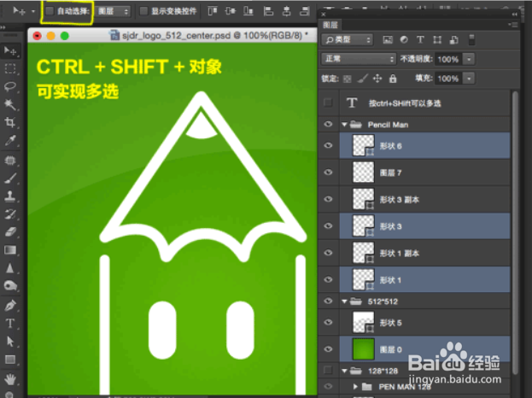Collapse the Pencil Man group
The image size is (532, 398).
[345, 125]
